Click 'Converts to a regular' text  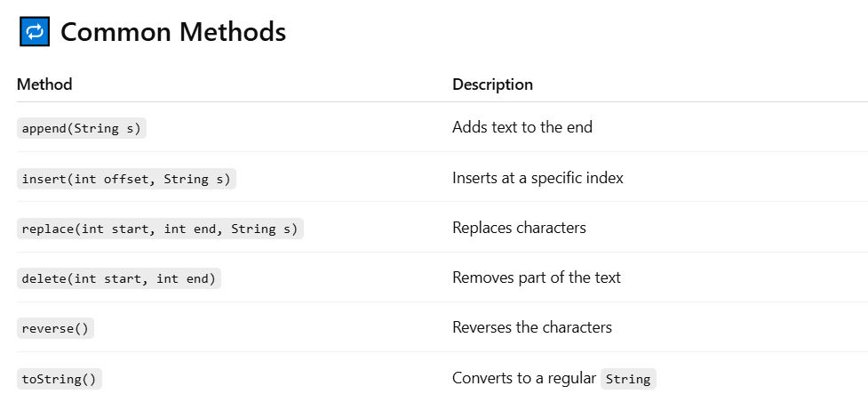click(523, 378)
